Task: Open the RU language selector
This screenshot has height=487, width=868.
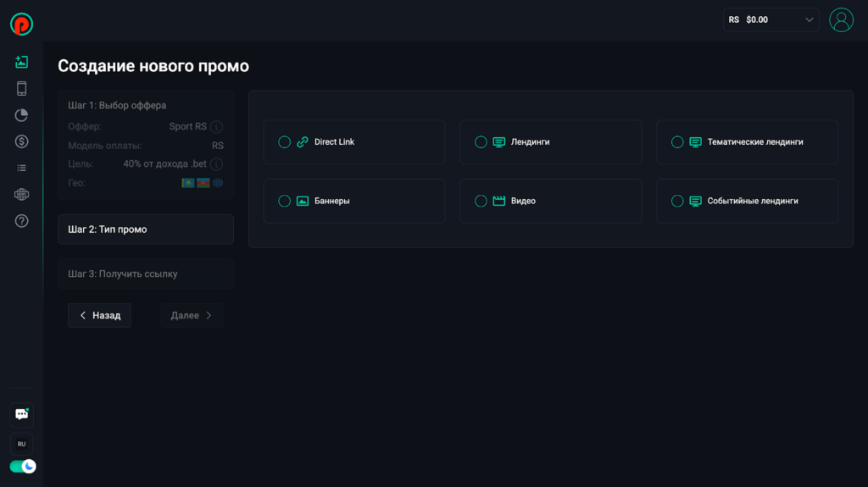Action: (x=21, y=444)
